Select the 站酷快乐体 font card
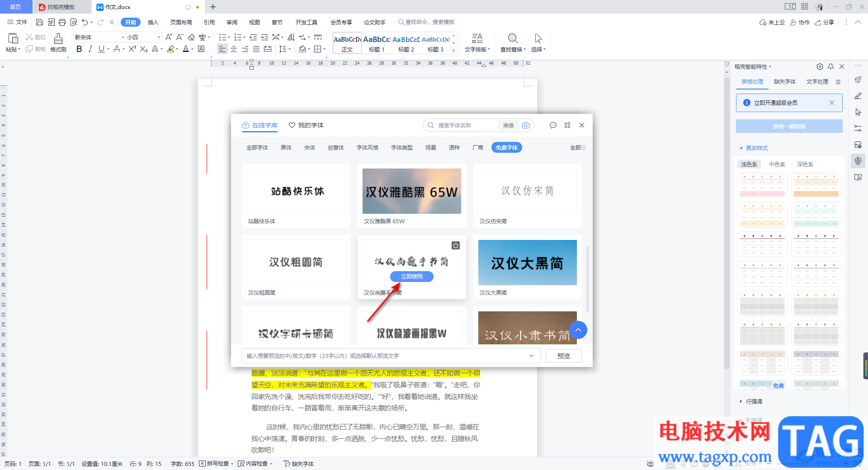 click(x=296, y=196)
